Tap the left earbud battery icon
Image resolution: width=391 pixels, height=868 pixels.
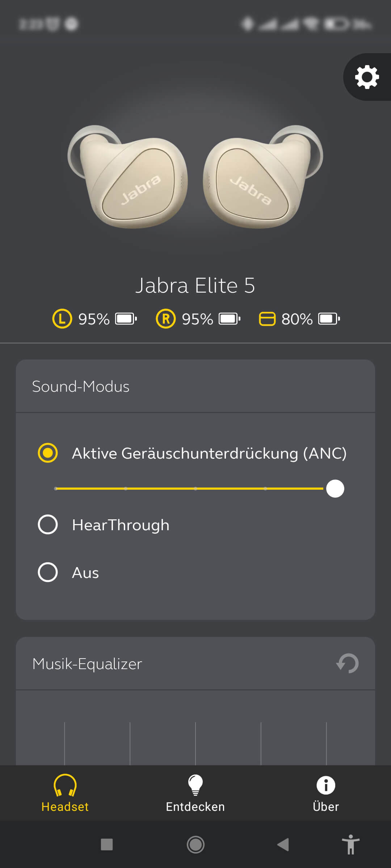[126, 319]
